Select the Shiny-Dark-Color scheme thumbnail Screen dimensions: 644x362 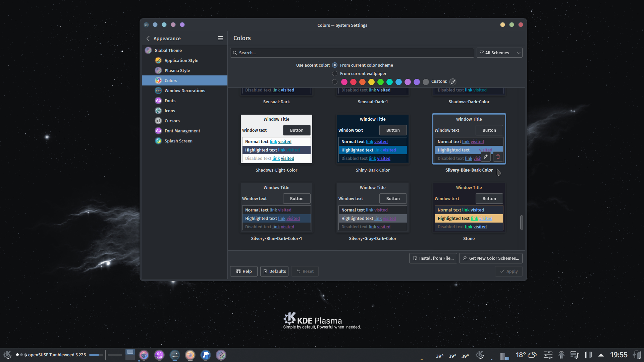(373, 139)
